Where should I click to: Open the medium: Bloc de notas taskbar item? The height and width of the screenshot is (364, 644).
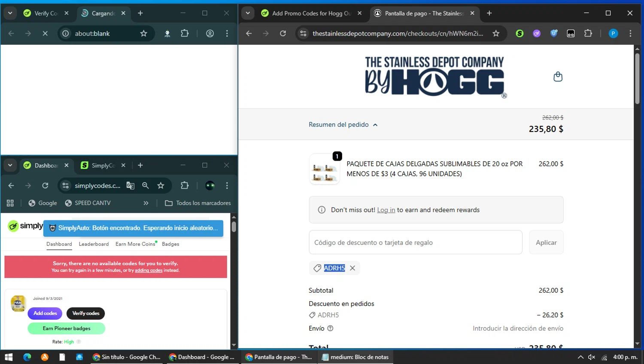(x=355, y=357)
